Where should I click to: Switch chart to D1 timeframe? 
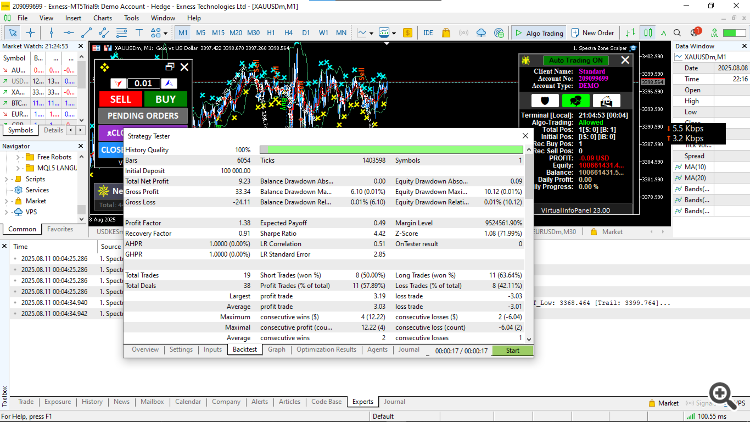[306, 33]
